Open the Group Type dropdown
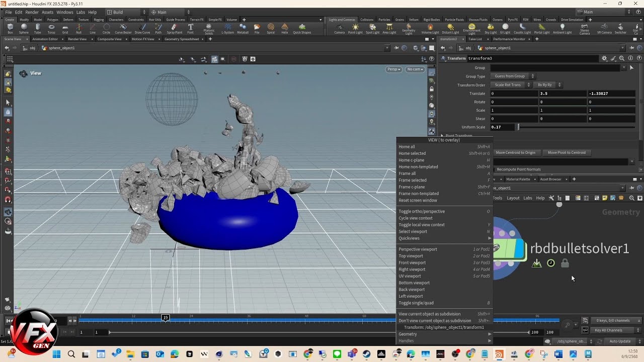This screenshot has height=362, width=644. [513, 76]
